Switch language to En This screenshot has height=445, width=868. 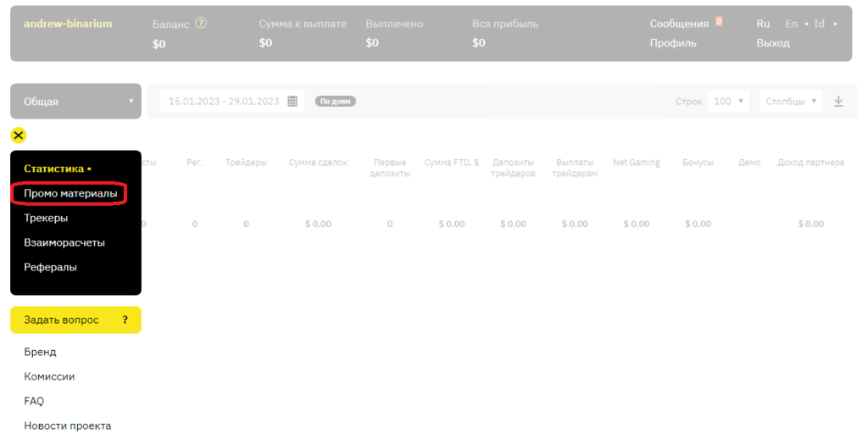tap(791, 24)
